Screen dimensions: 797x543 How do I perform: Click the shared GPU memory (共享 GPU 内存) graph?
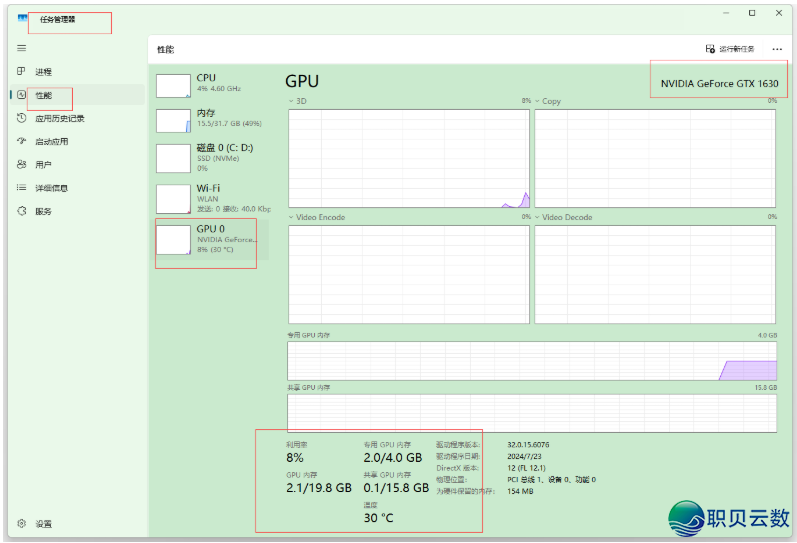[532, 413]
